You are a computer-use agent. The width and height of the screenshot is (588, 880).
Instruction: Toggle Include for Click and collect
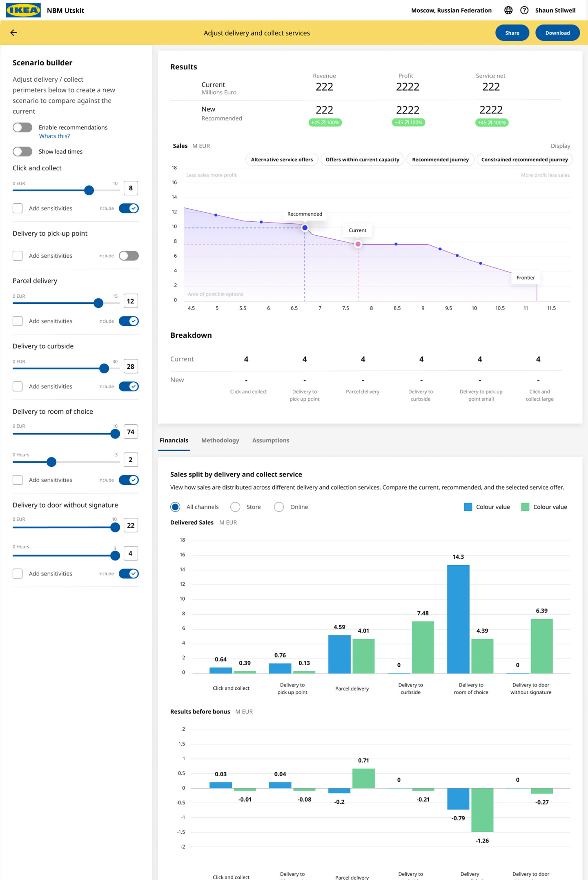click(129, 208)
